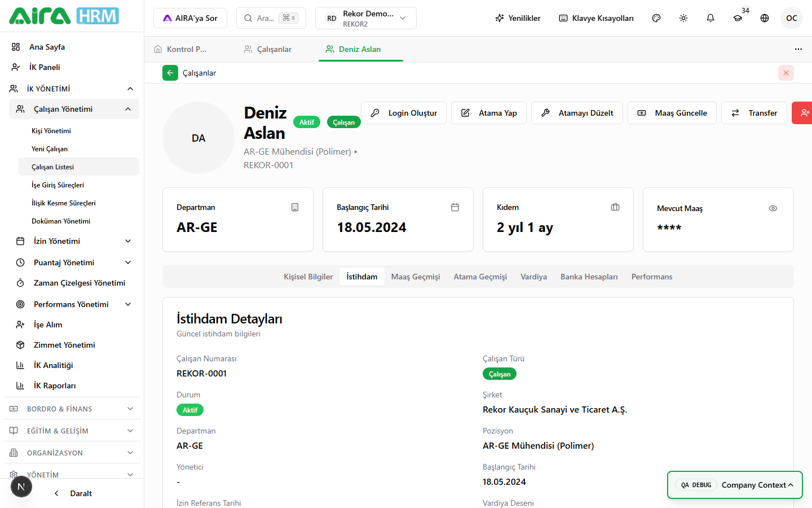
Task: Click the briefcase icon in Kıdem card
Action: coord(615,207)
